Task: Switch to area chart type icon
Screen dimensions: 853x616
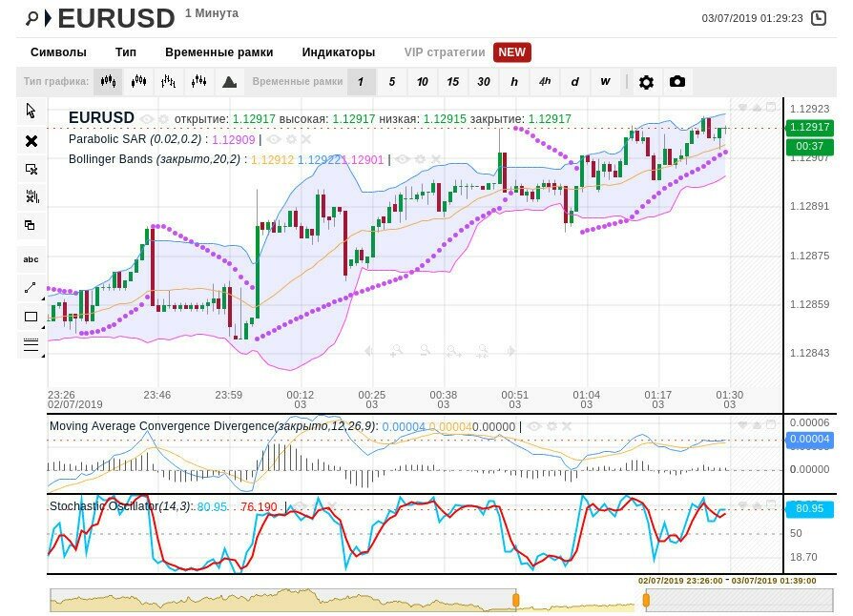Action: click(x=229, y=82)
